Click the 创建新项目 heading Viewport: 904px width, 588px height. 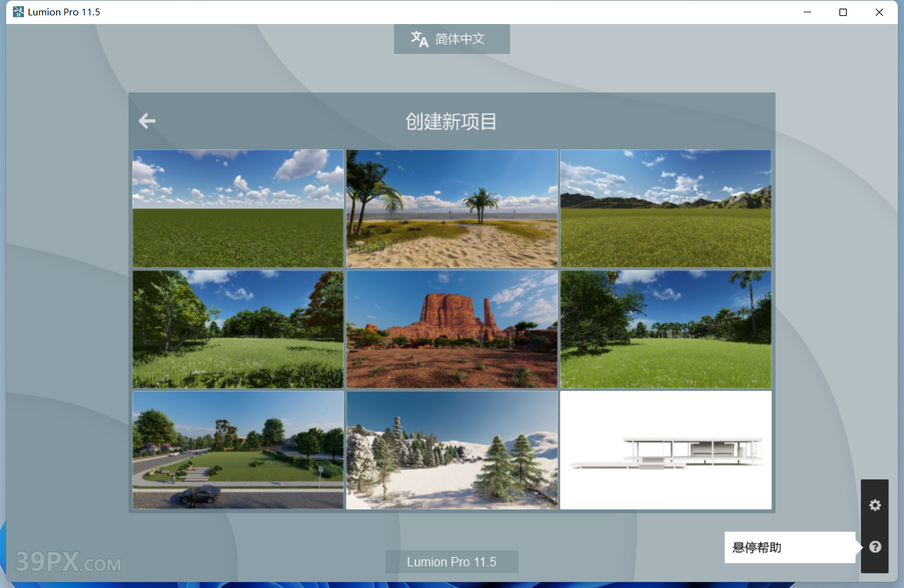pyautogui.click(x=451, y=122)
